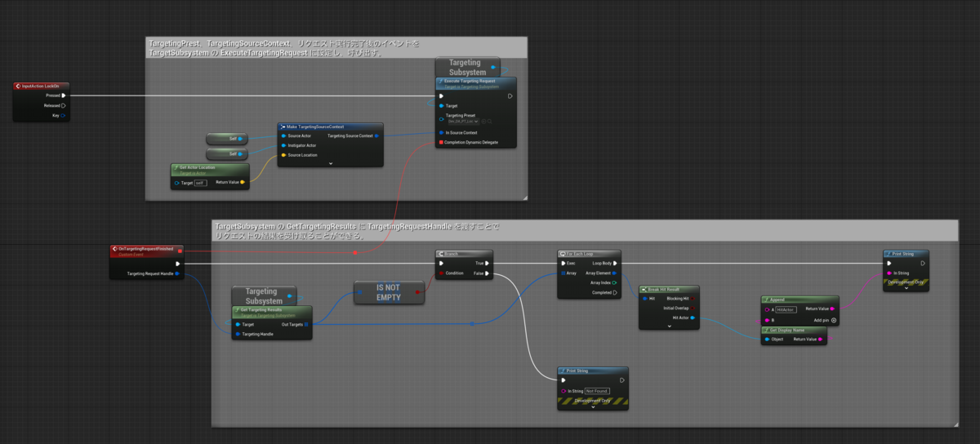Select the comment box header mentioning GetTargetingResults

584,230
